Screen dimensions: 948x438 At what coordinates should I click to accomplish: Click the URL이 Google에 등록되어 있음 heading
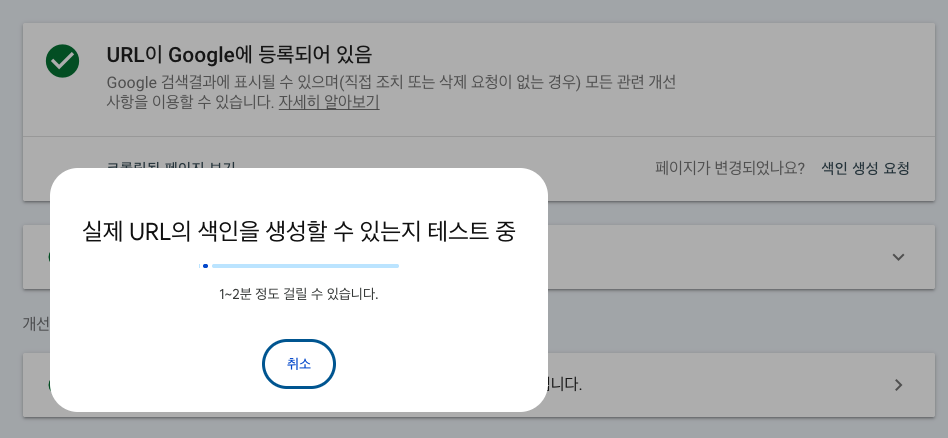pos(239,54)
